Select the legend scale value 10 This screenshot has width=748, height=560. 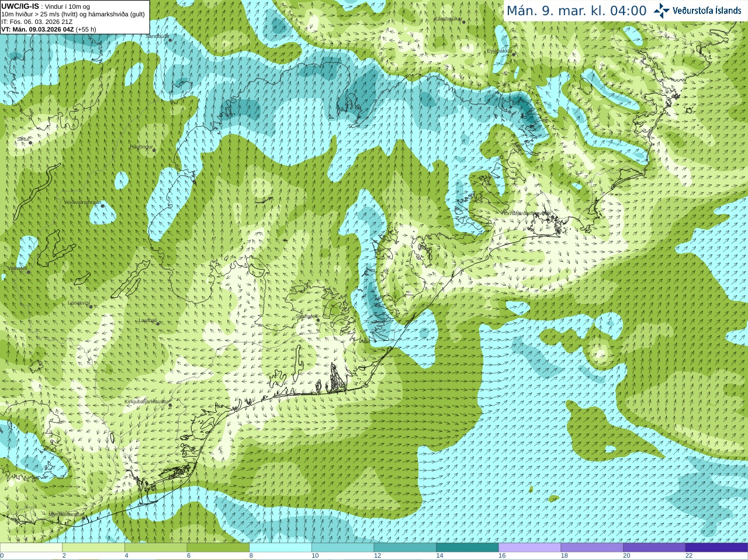tap(315, 556)
